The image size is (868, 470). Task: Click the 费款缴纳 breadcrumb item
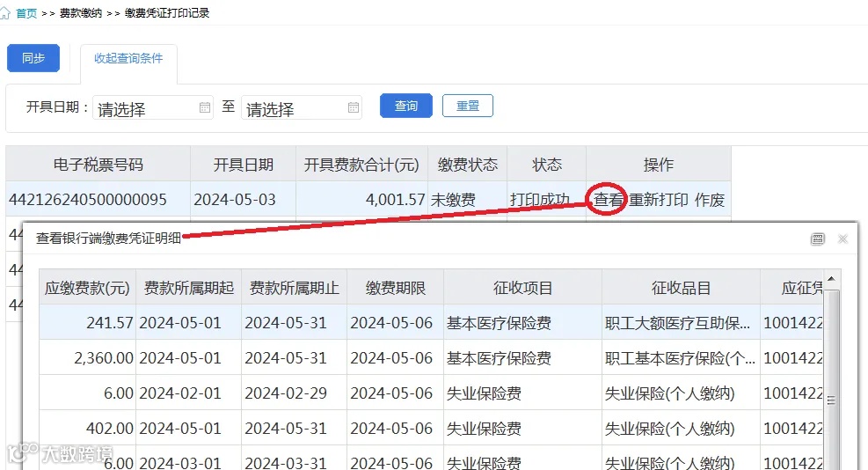coord(81,12)
